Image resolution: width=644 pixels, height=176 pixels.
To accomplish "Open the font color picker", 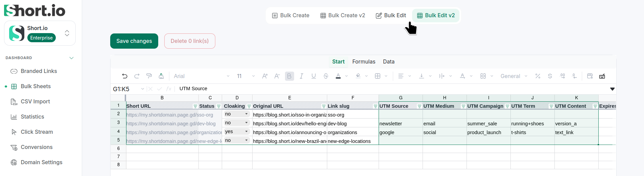I will [338, 76].
